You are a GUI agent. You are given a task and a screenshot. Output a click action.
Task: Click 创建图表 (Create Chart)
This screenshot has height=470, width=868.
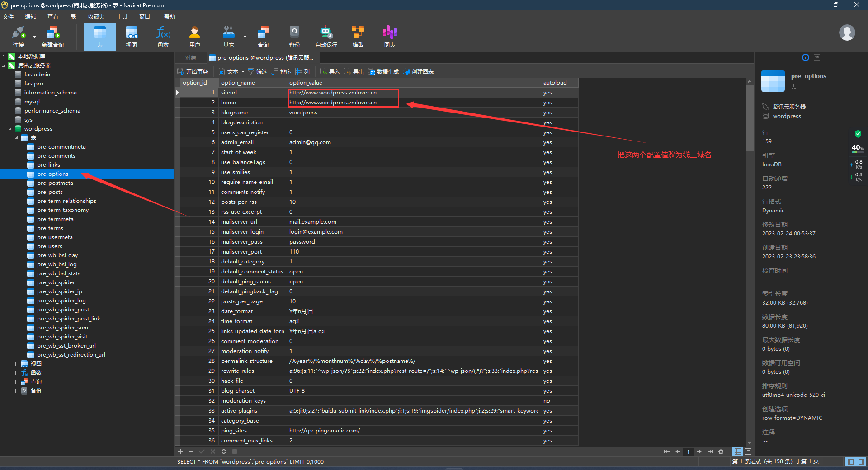coord(418,71)
